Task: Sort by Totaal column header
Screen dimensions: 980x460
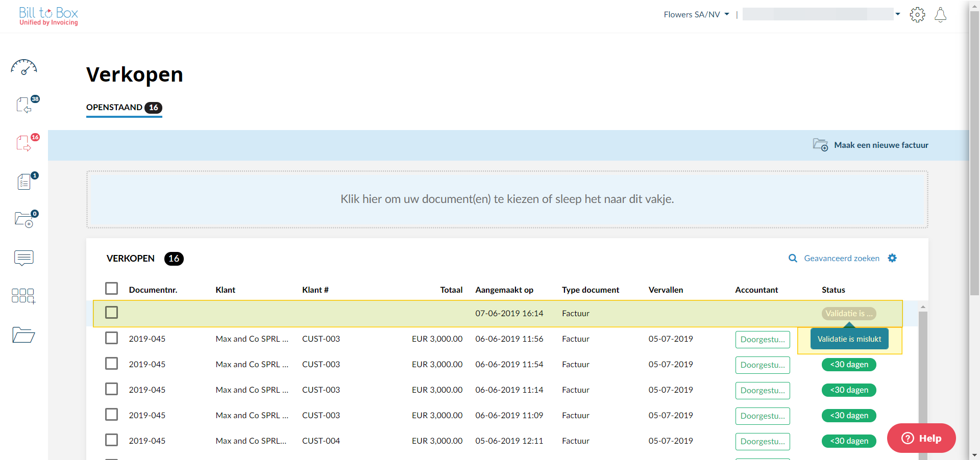Action: (451, 290)
